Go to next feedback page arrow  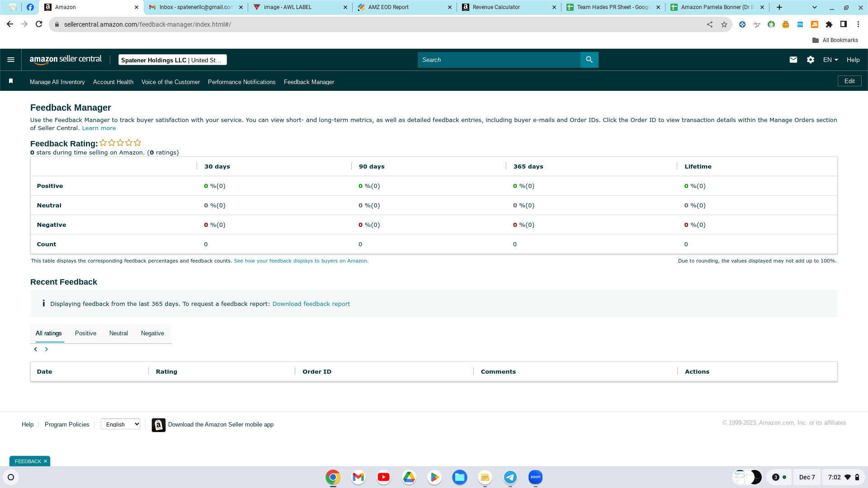coord(46,349)
